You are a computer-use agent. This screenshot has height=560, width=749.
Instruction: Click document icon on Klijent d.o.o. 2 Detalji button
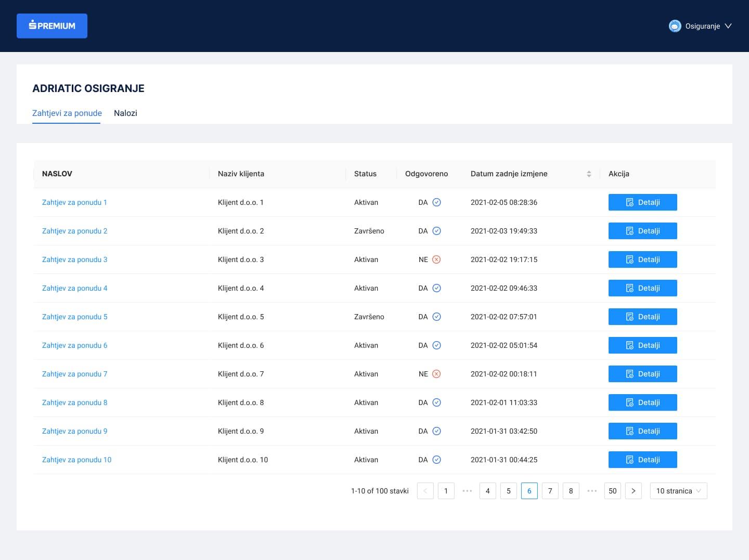coord(630,231)
